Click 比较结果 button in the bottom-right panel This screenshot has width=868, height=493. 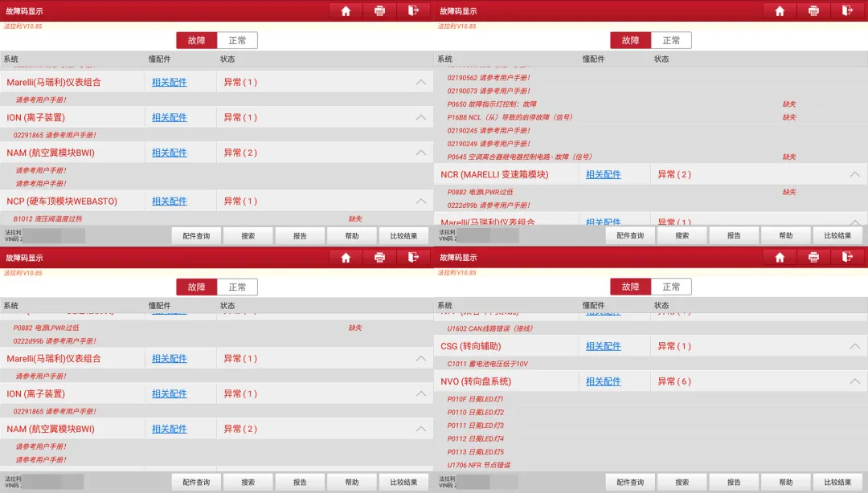pos(837,483)
